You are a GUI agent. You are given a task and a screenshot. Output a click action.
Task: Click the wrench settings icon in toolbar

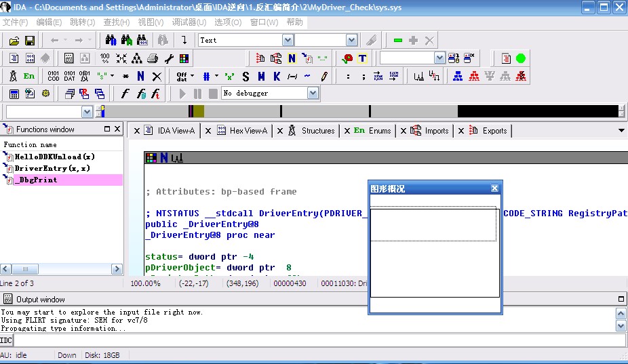tap(169, 58)
